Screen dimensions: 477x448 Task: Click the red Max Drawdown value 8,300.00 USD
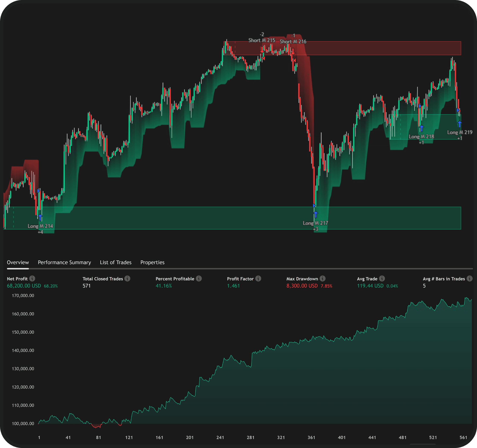pos(302,286)
